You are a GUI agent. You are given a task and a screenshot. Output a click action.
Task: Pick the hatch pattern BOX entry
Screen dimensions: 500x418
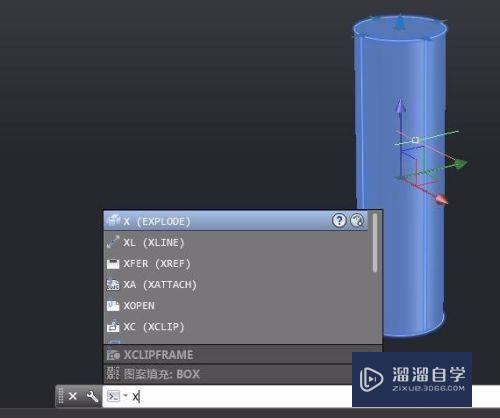228,374
